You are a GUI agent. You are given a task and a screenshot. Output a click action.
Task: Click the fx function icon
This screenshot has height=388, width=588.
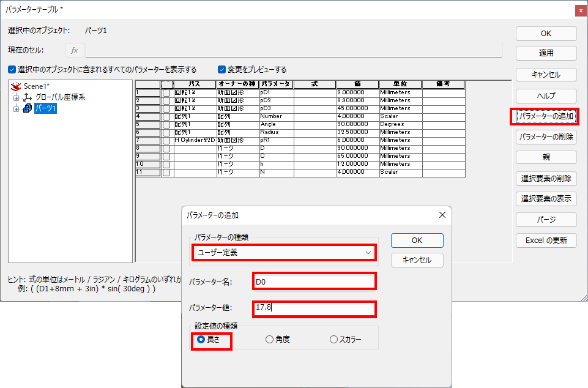coord(74,50)
